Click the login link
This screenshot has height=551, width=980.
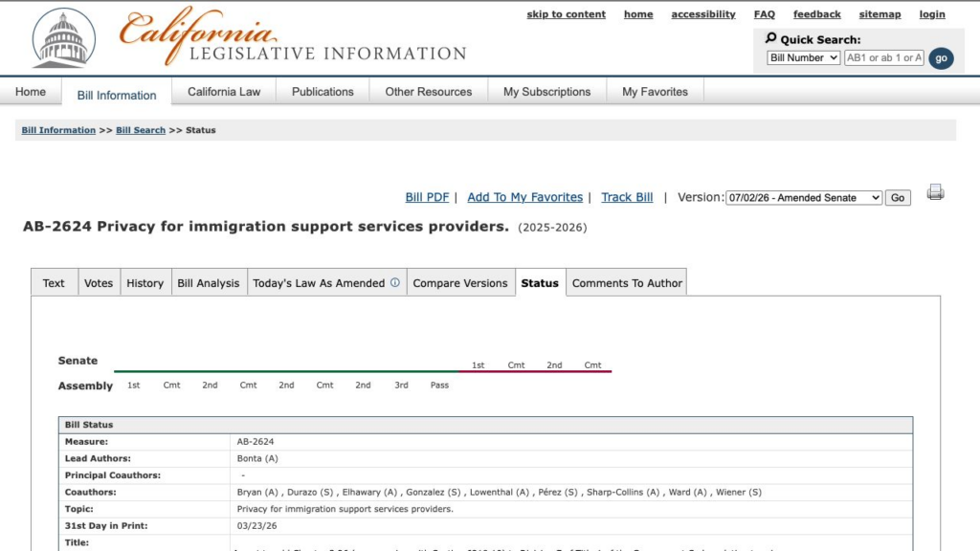(932, 14)
